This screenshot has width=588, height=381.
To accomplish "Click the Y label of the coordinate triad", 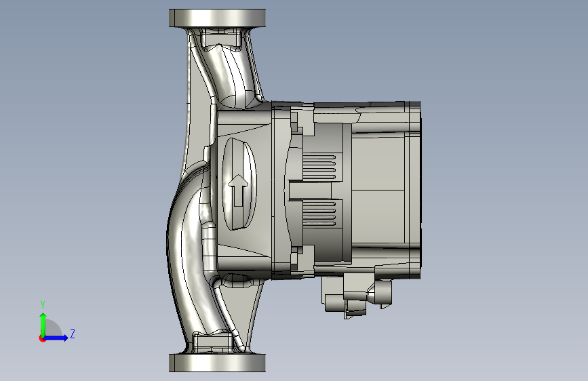I will pyautogui.click(x=43, y=305).
